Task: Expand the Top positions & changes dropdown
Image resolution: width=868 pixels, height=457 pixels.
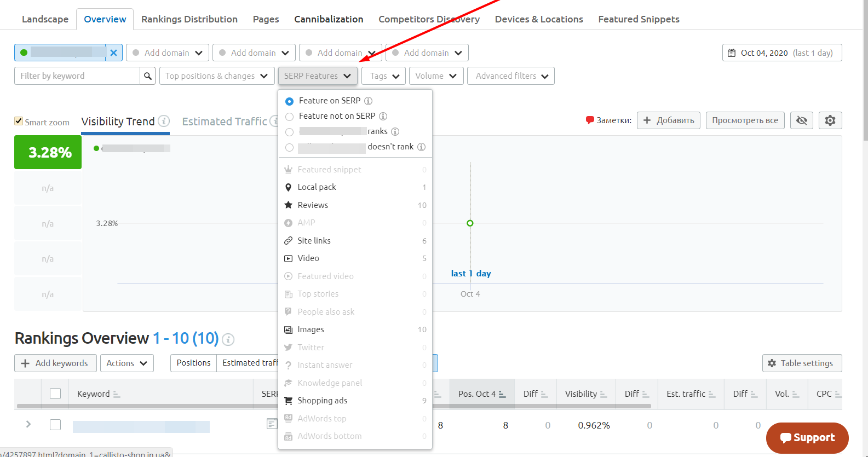Action: (x=217, y=76)
